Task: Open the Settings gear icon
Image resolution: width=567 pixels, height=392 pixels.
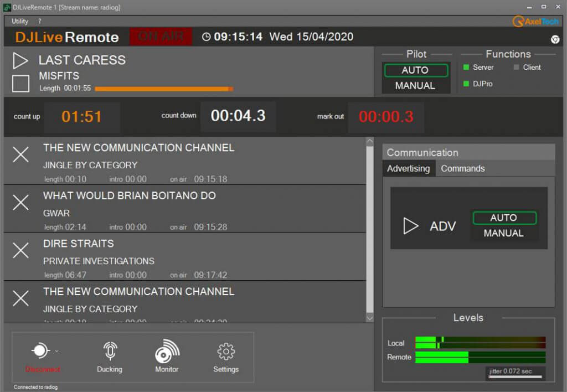Action: tap(225, 351)
